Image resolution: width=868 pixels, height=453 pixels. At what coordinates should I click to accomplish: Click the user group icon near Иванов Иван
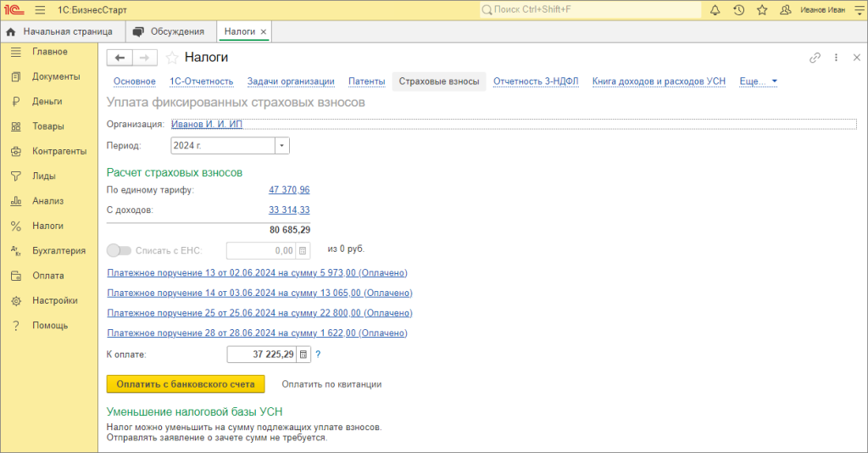click(785, 10)
